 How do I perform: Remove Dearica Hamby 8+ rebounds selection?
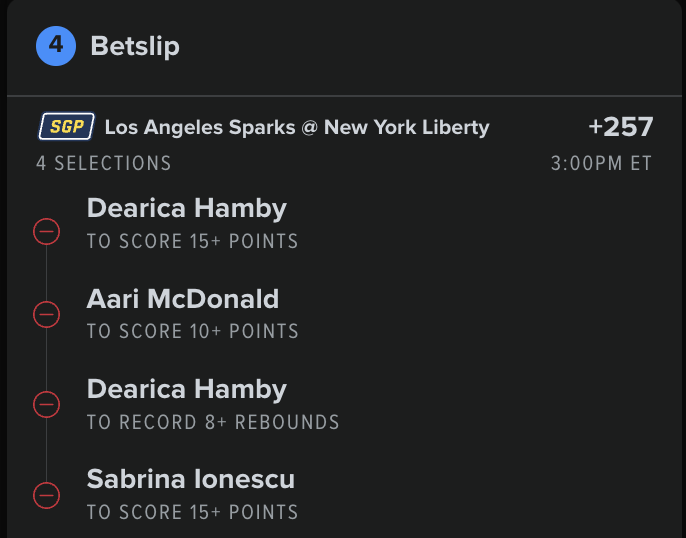(46, 404)
